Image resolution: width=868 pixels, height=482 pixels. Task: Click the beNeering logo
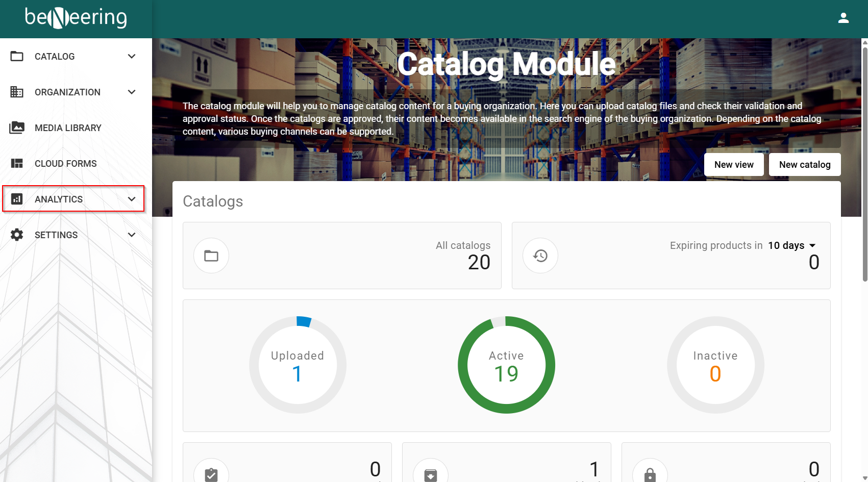(76, 18)
